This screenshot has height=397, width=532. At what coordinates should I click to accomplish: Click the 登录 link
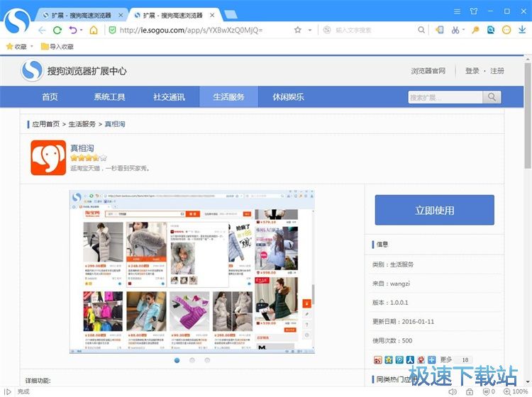point(472,71)
